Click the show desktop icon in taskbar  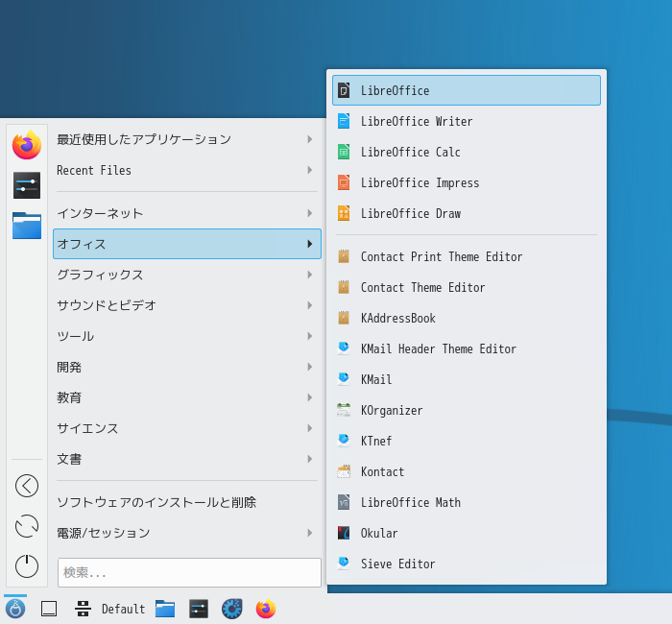tap(49, 609)
